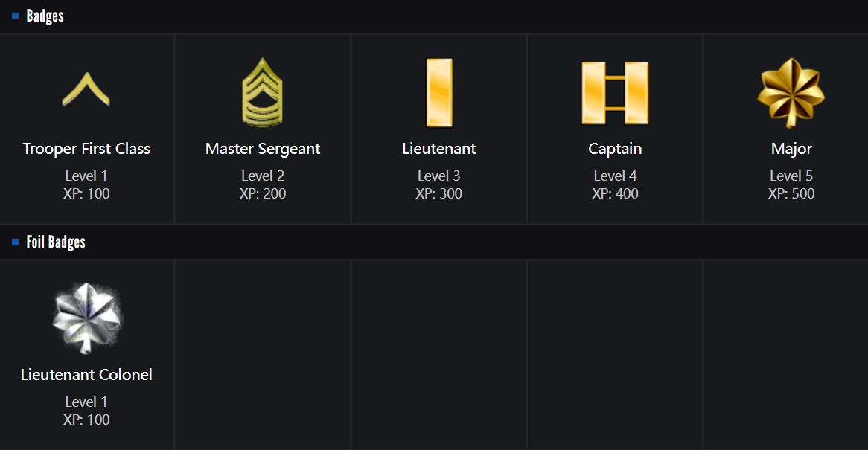Click the Master Sergeant name label
The width and height of the screenshot is (868, 450).
tap(263, 149)
